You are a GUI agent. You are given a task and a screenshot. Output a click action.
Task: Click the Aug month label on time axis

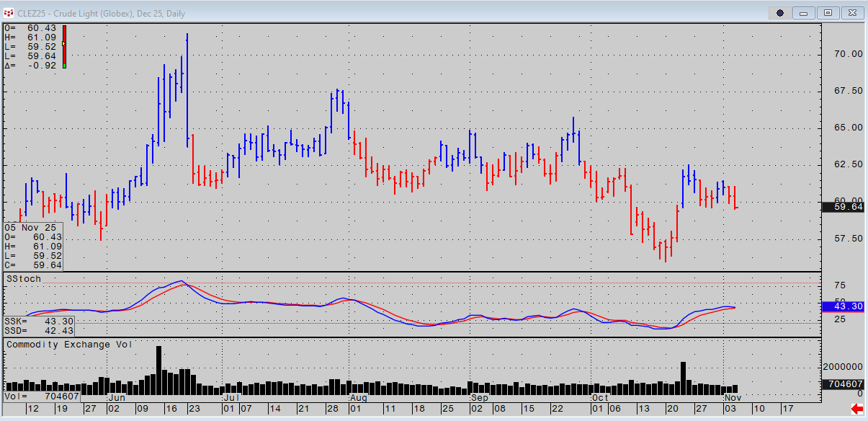pos(358,397)
